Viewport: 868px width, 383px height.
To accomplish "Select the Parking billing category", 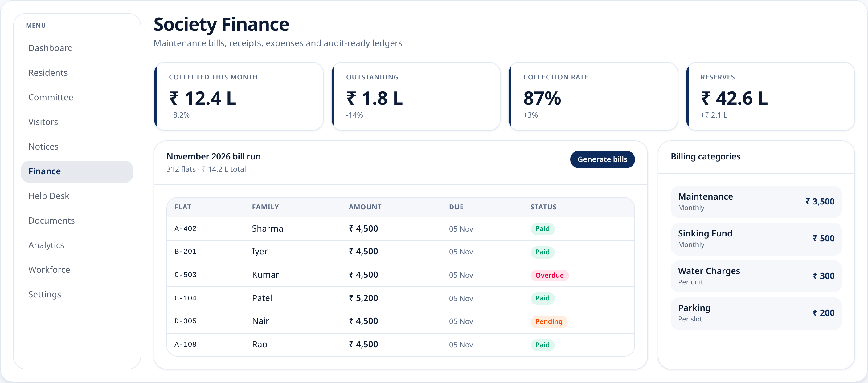I will 756,313.
